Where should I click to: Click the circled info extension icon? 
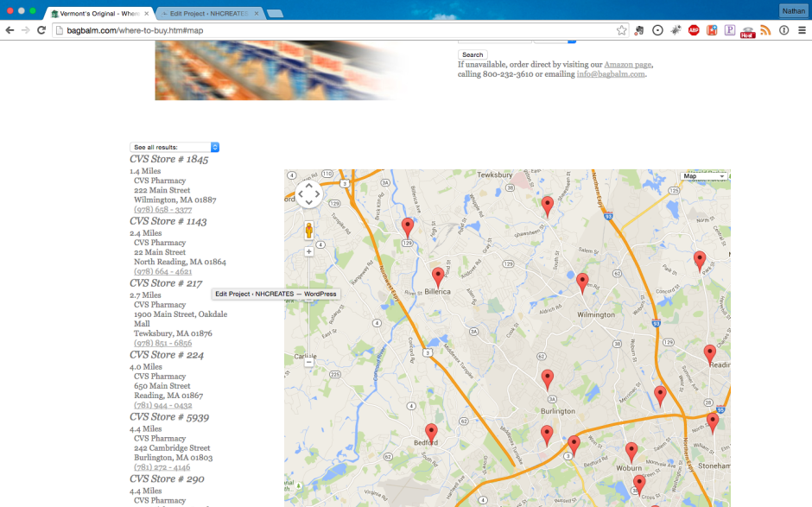(784, 30)
